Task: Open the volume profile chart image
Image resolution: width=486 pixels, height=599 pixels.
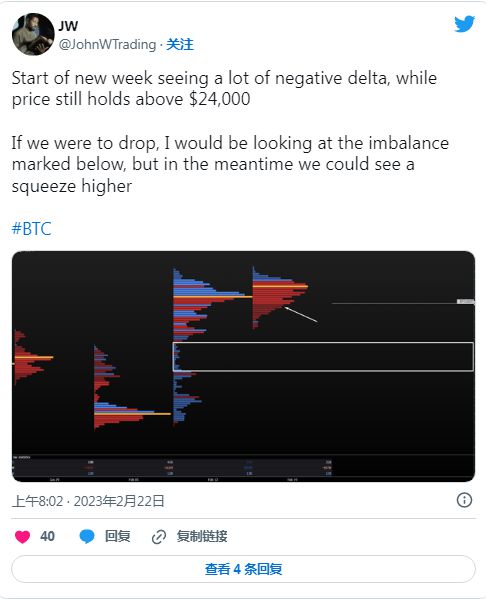Action: point(243,366)
